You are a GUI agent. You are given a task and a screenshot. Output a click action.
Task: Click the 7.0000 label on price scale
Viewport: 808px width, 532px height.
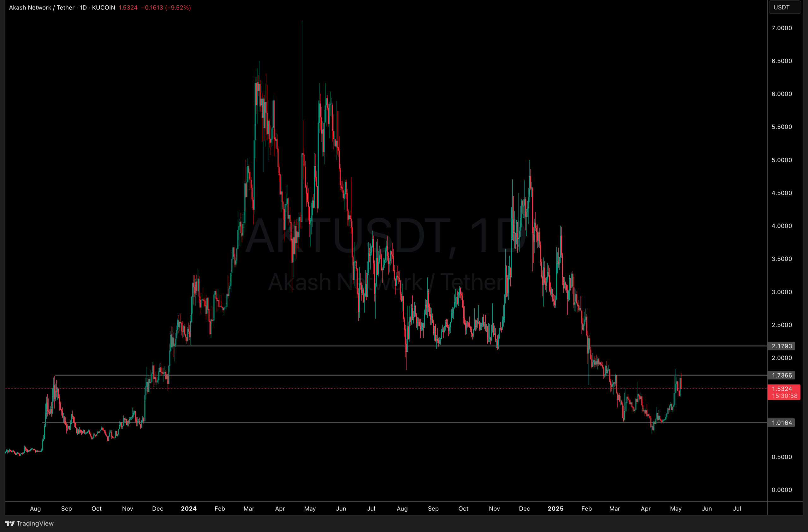(x=781, y=28)
